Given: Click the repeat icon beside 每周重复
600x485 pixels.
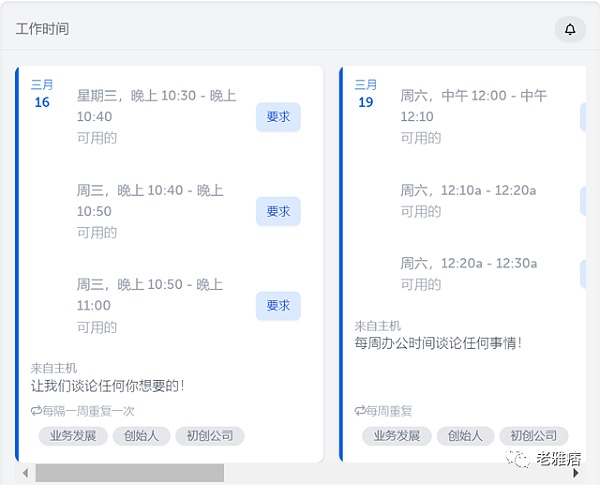Looking at the screenshot, I should click(x=360, y=411).
